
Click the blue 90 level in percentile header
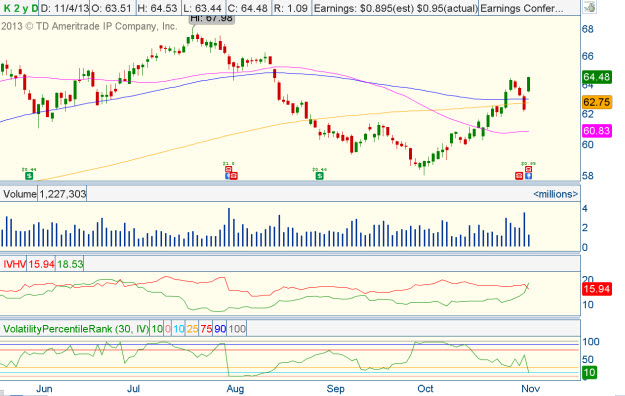(220, 329)
